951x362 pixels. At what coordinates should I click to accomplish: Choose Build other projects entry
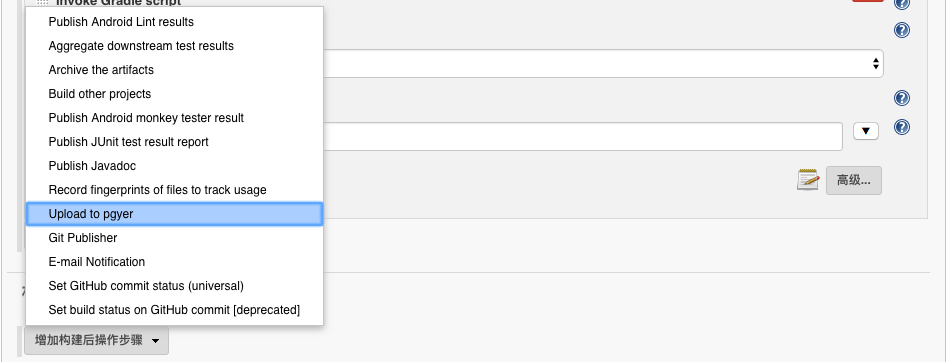point(99,94)
